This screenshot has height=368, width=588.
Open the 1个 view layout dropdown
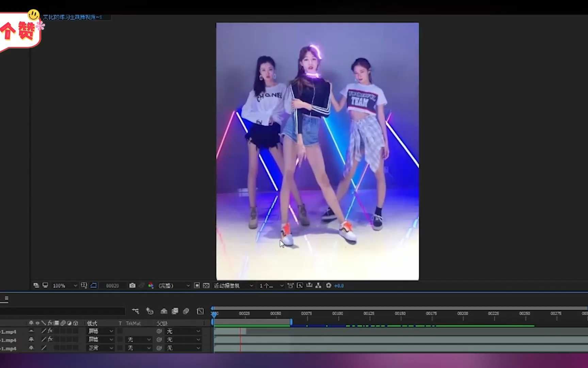click(271, 286)
